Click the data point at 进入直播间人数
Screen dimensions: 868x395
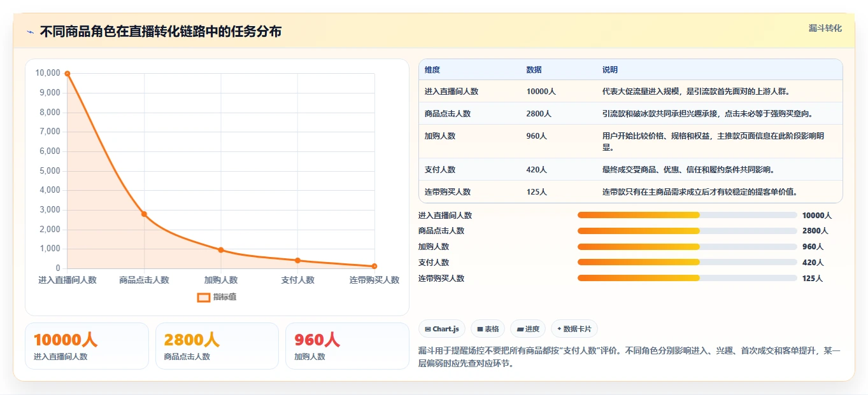coord(68,74)
